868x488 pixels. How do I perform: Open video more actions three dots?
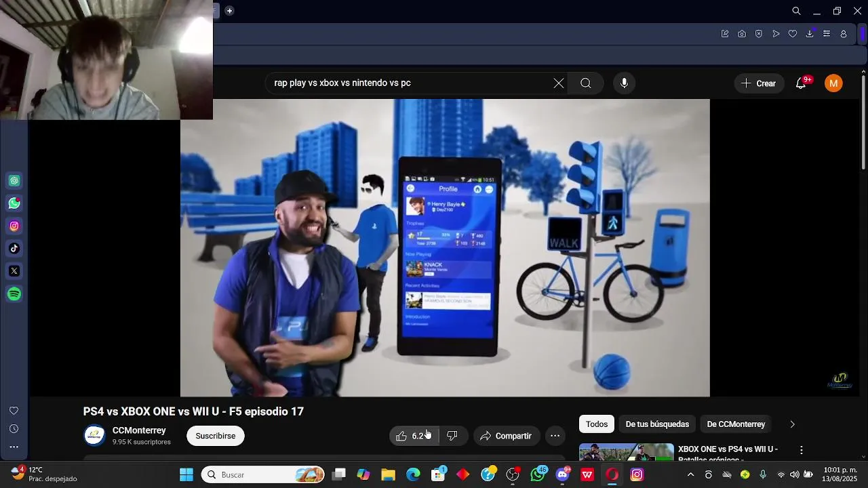(555, 436)
